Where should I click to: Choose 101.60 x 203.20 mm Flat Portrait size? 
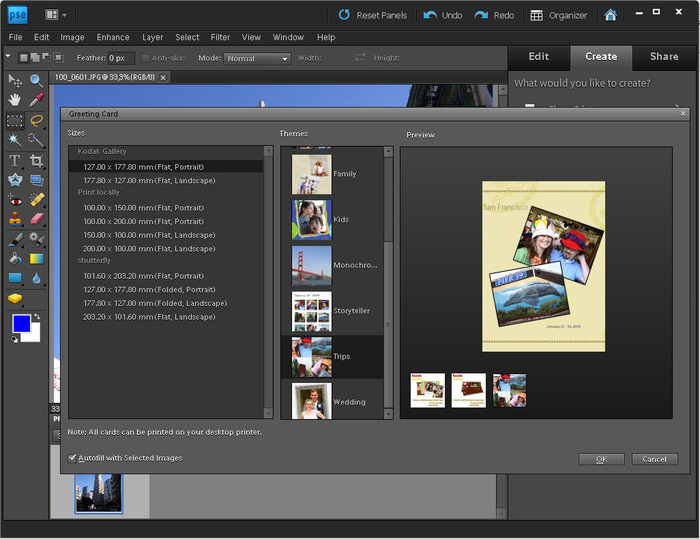pyautogui.click(x=143, y=276)
